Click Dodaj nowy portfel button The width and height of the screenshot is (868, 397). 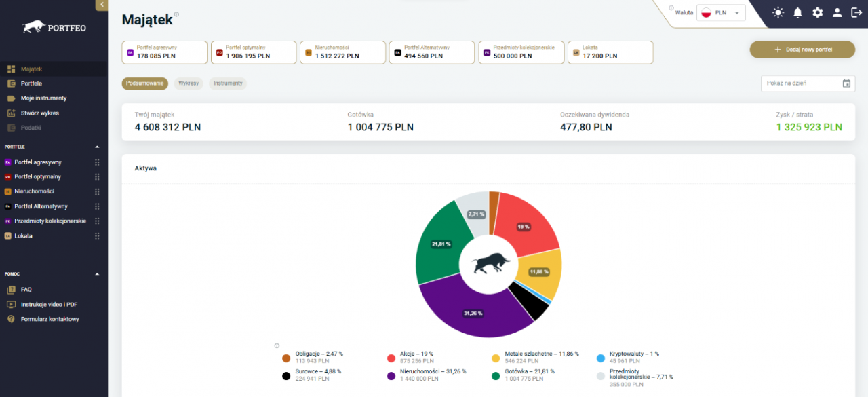point(802,50)
